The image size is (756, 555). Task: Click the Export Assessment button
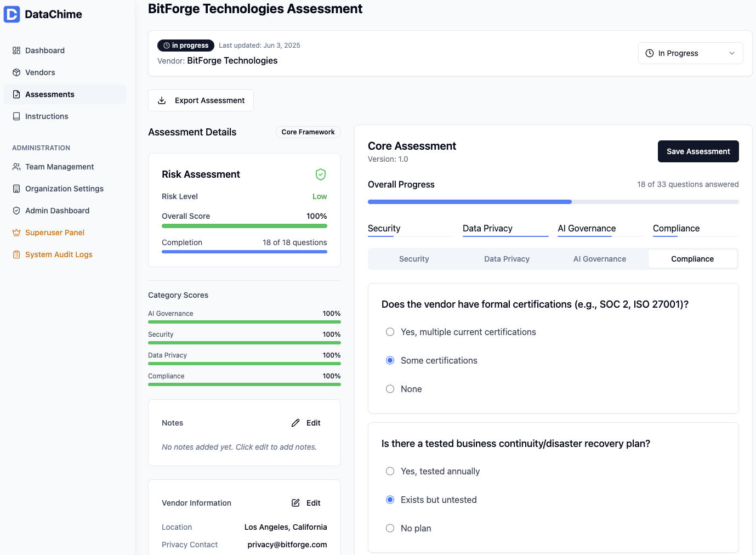coord(201,100)
